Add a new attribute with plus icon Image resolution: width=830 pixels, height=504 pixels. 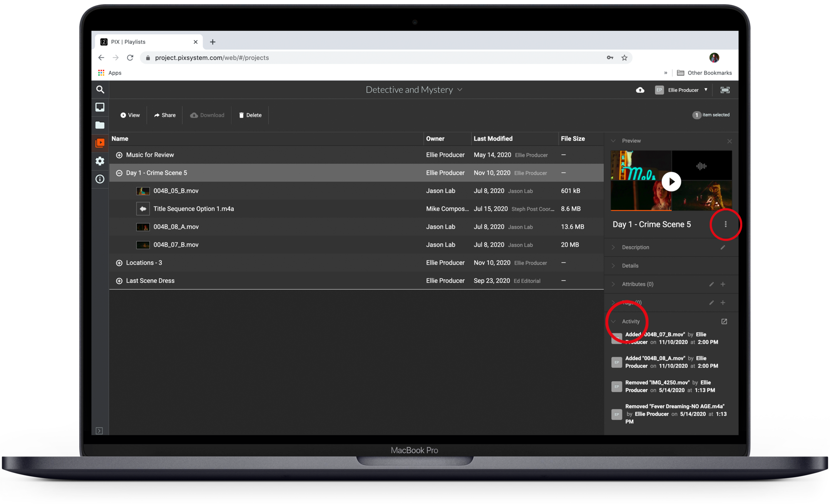pos(723,284)
